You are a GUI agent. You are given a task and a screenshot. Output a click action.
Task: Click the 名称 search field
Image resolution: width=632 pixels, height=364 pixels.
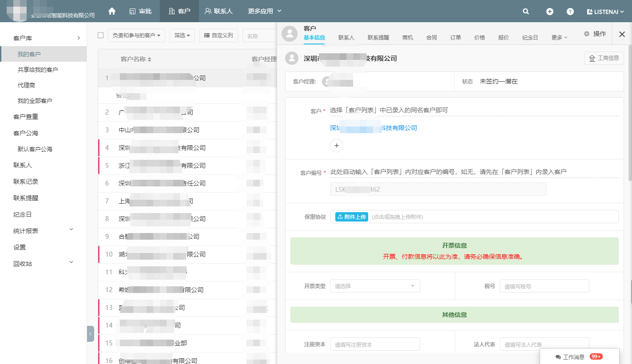pos(259,36)
